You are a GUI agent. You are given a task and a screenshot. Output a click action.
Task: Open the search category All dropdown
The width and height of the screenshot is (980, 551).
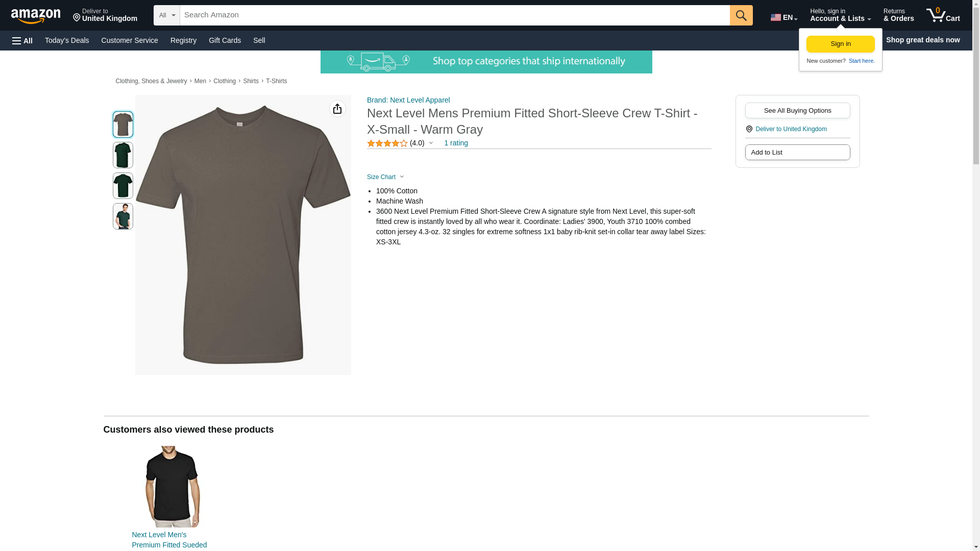click(166, 15)
